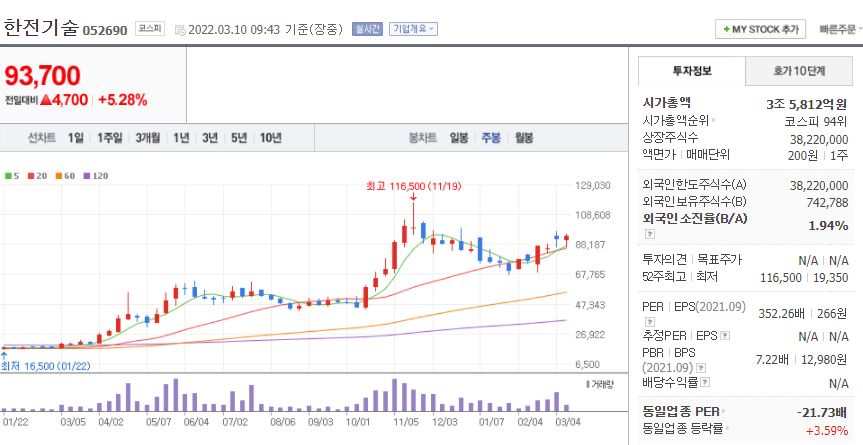Click the 한전기술 stock name heading
Image resolution: width=863 pixels, height=445 pixels.
(x=41, y=28)
